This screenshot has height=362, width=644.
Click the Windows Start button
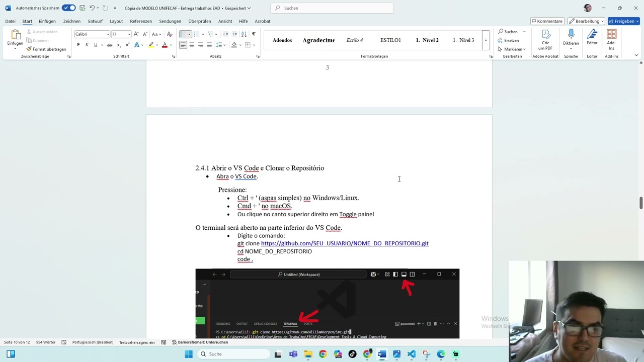click(x=189, y=354)
